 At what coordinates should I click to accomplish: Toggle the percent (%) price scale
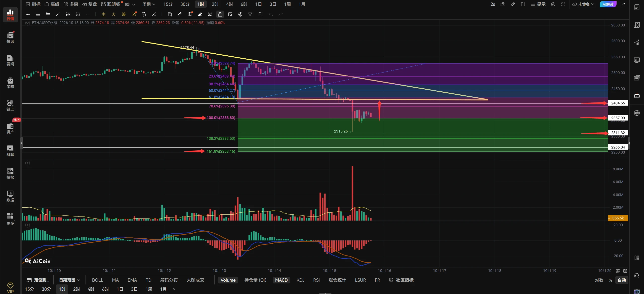coord(610,280)
